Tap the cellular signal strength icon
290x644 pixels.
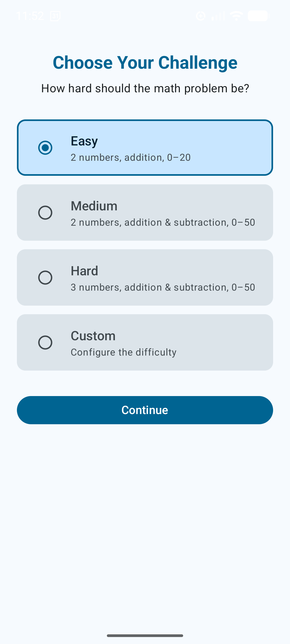pos(218,16)
